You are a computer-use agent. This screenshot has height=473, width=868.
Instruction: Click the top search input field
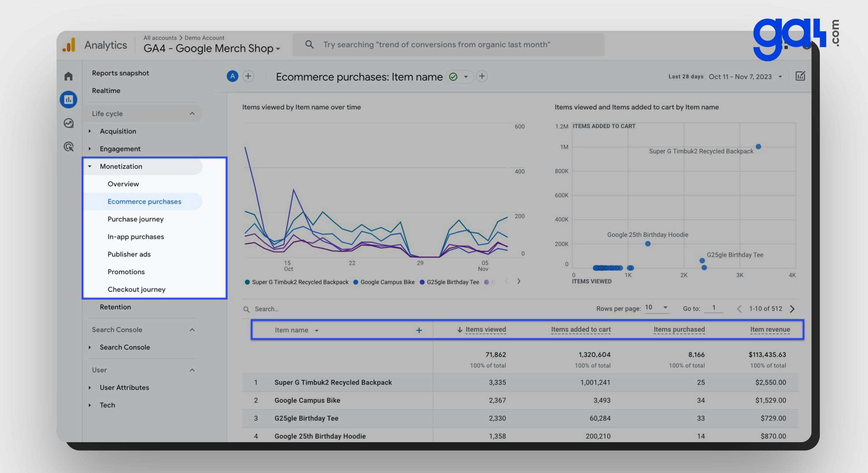click(x=448, y=44)
